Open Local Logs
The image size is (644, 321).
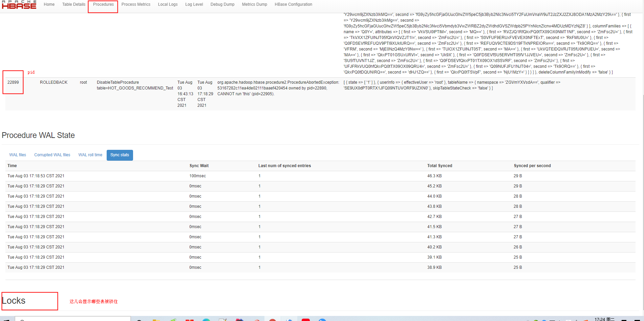[x=168, y=4]
